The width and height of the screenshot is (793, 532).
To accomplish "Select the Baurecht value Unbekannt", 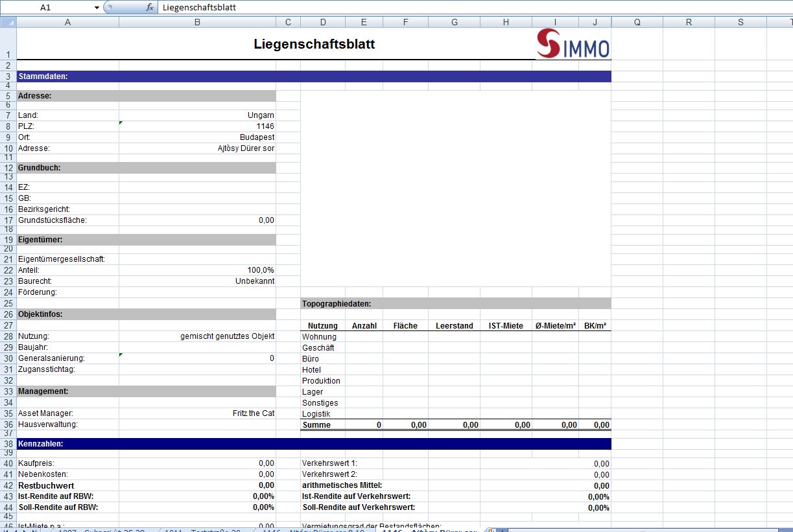I will 198,281.
